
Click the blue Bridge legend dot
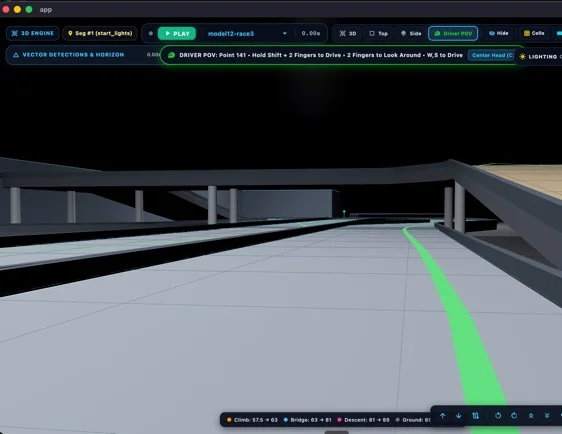pyautogui.click(x=286, y=420)
